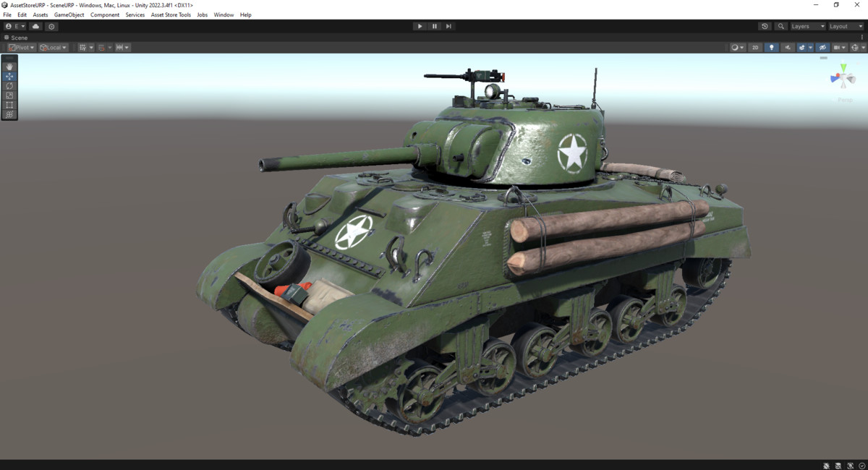Toggle Persp projection label

pos(845,100)
